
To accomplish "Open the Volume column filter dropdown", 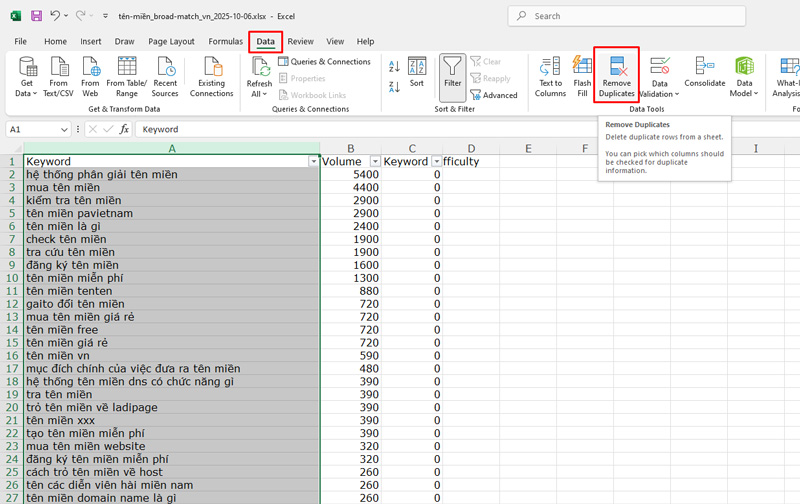I will tap(375, 161).
